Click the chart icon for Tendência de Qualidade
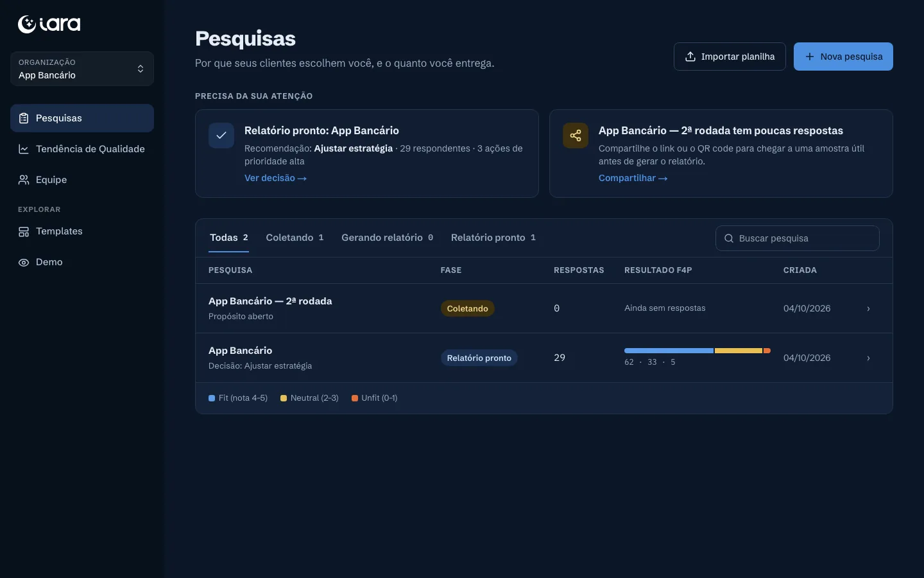 point(24,149)
